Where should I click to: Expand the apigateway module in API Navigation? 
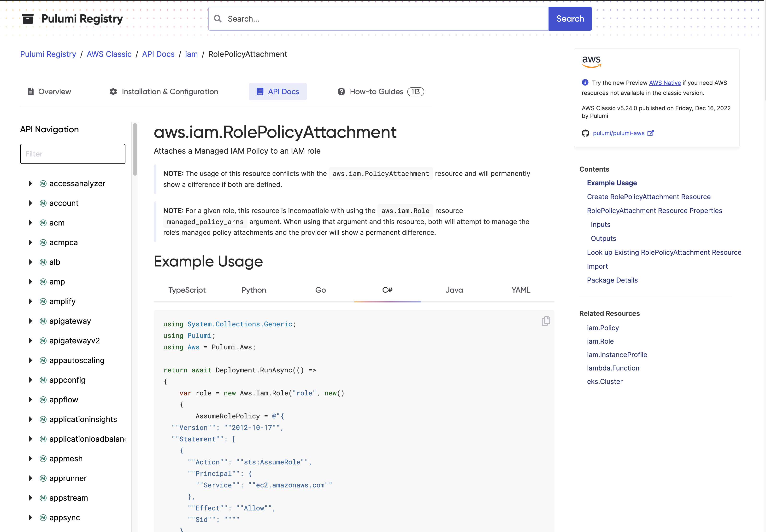(30, 321)
